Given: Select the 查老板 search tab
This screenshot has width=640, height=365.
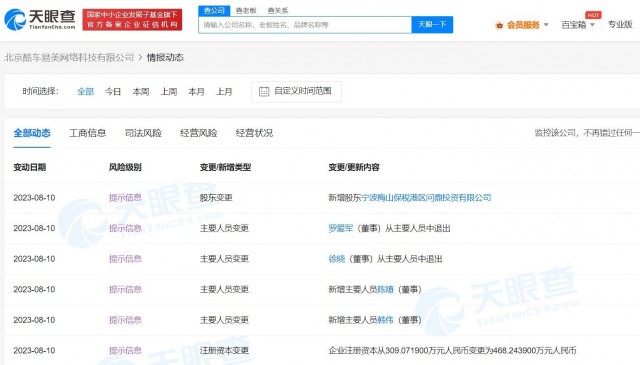Looking at the screenshot, I should coord(246,11).
